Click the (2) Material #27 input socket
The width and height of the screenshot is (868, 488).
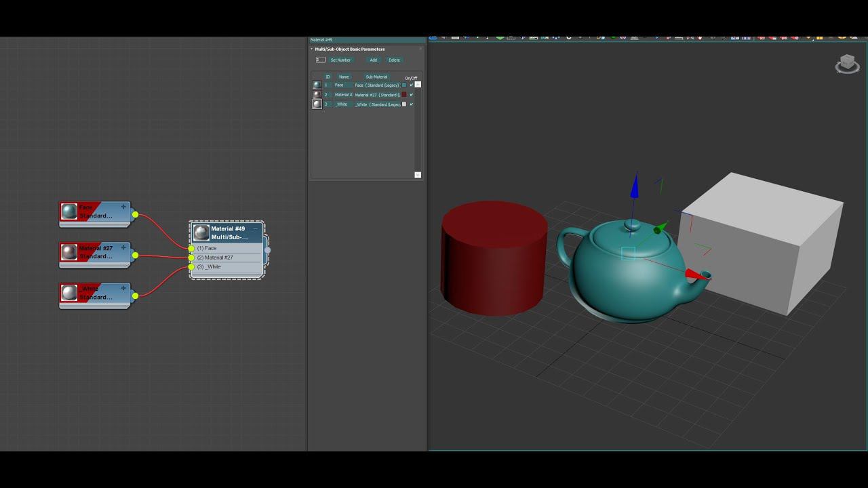(x=191, y=258)
